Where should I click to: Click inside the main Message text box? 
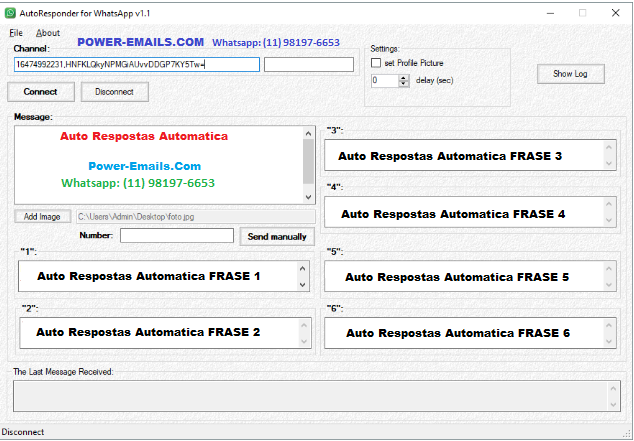pyautogui.click(x=159, y=165)
